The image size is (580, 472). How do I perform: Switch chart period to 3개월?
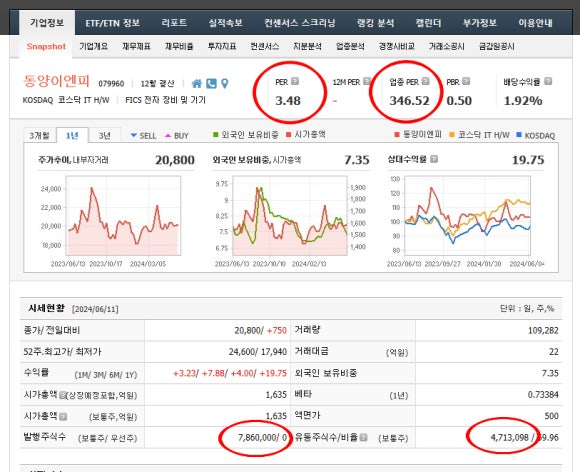click(40, 135)
